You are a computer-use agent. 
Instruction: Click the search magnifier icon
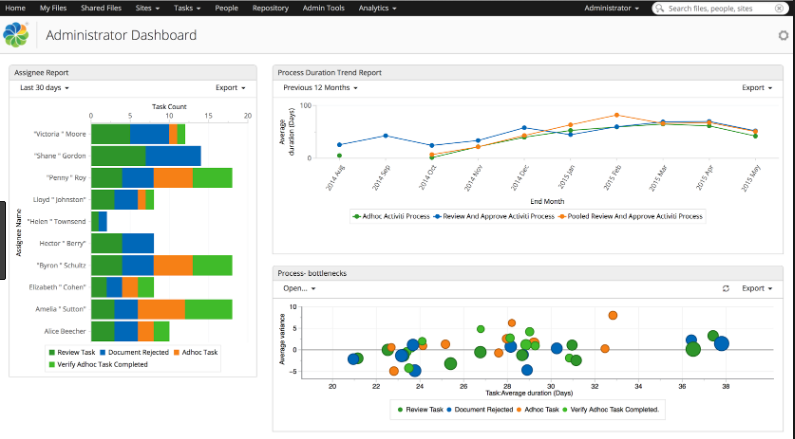coord(661,8)
